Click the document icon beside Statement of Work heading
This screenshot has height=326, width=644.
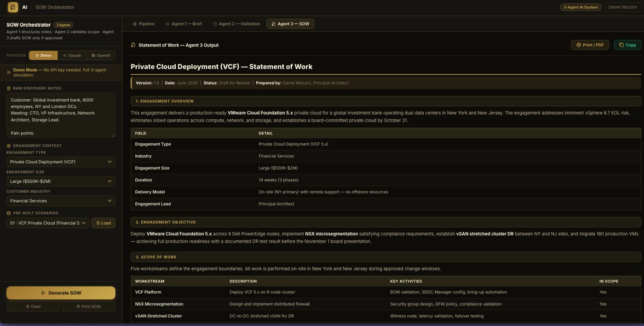[x=133, y=45]
